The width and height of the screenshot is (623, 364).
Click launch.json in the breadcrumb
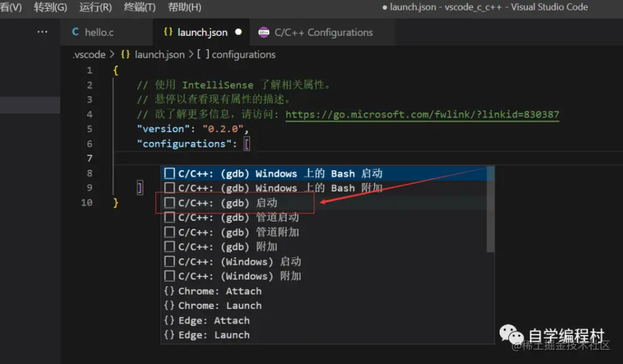160,54
